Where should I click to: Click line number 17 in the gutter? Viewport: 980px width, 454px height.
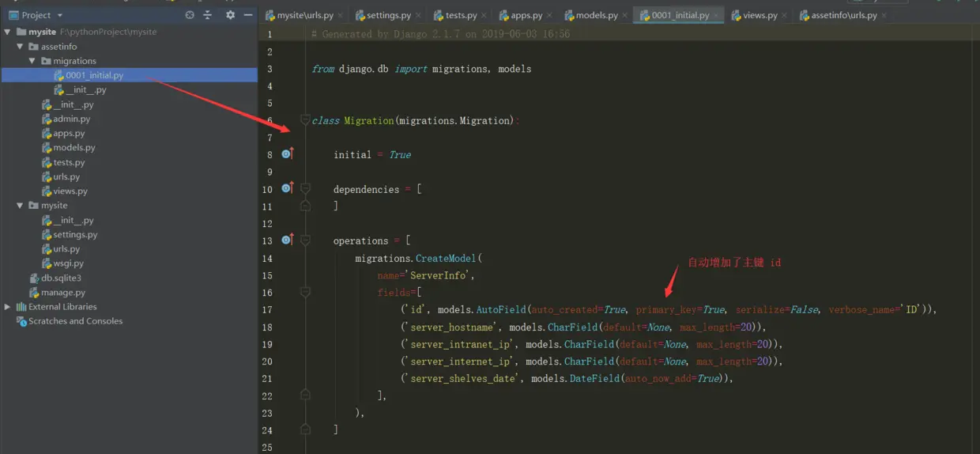pyautogui.click(x=267, y=310)
